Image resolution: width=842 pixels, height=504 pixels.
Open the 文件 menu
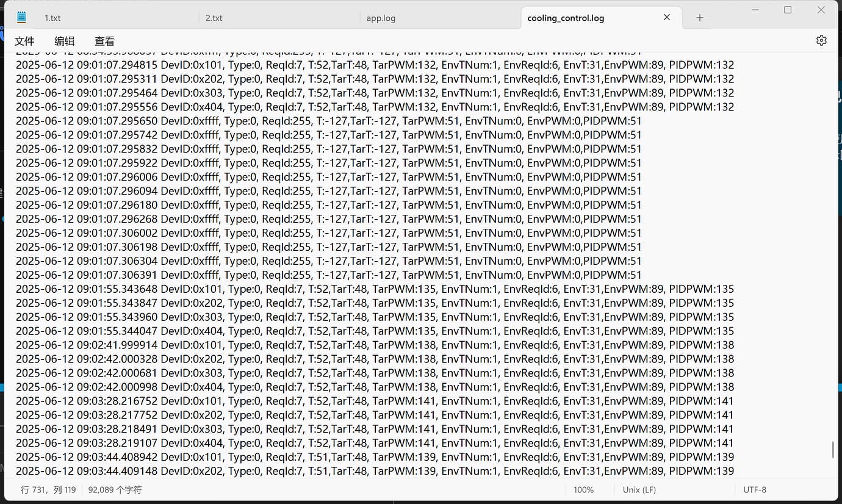[x=24, y=41]
